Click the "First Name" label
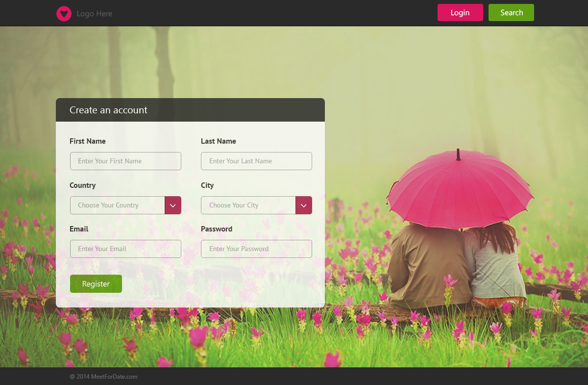Screen dimensions: 588x385 pyautogui.click(x=88, y=141)
